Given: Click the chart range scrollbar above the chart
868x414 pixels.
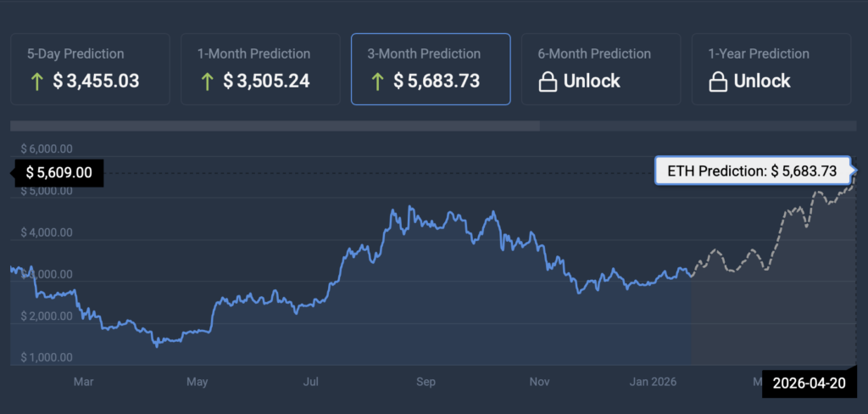Looking at the screenshot, I should (x=433, y=126).
